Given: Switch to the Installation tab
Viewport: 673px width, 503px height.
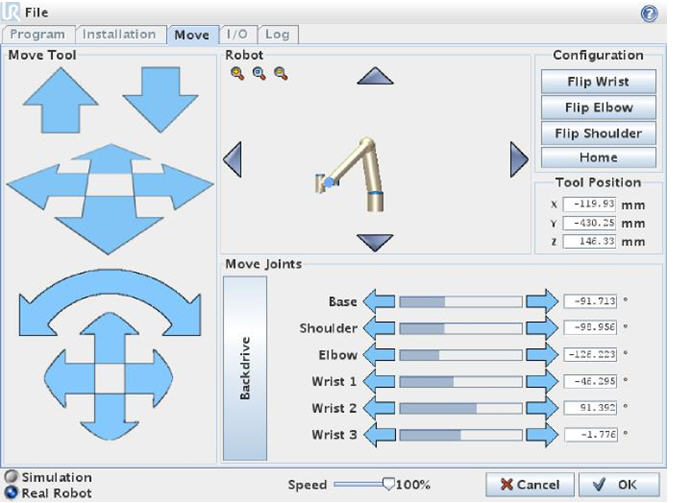Looking at the screenshot, I should [119, 34].
